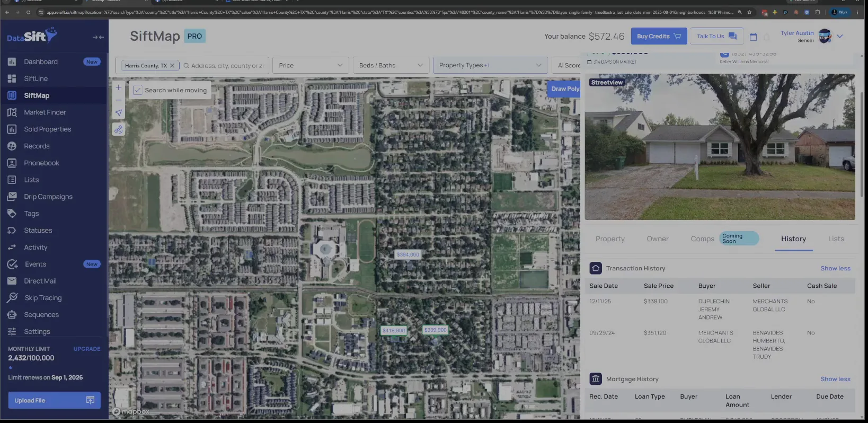Expand the Beds / Baths dropdown
868x423 pixels.
click(391, 65)
